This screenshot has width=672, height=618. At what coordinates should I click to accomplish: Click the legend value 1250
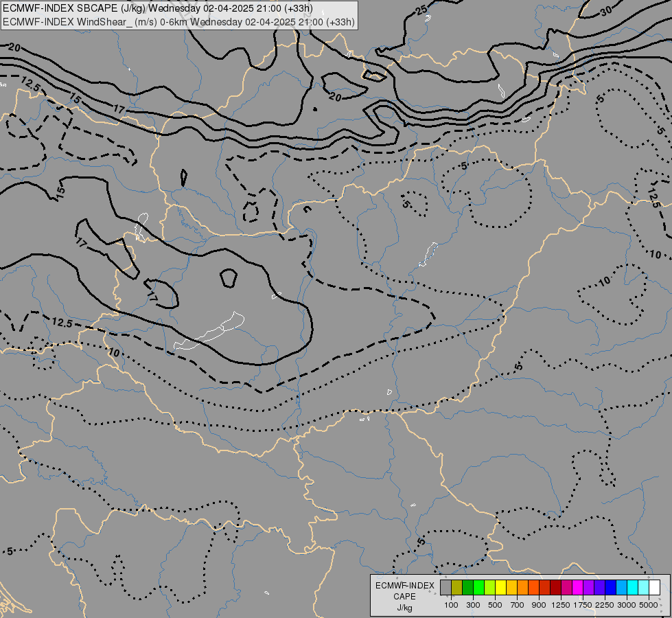point(561,605)
